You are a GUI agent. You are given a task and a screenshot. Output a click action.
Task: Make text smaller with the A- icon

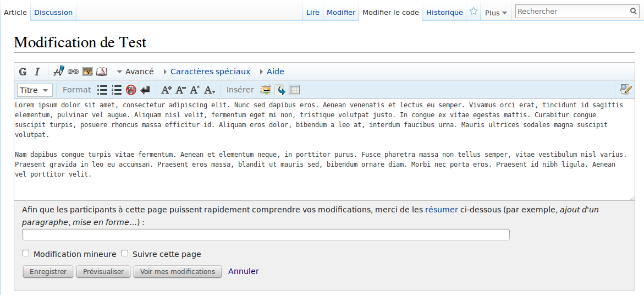[x=180, y=90]
